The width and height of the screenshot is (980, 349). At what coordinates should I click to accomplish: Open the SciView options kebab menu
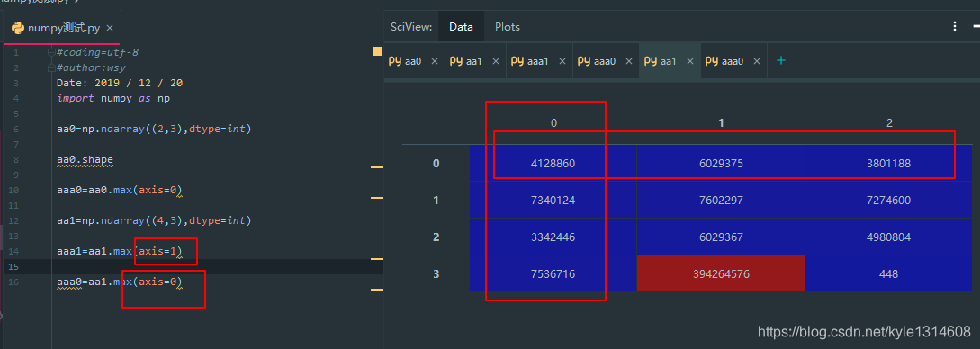coord(955,26)
